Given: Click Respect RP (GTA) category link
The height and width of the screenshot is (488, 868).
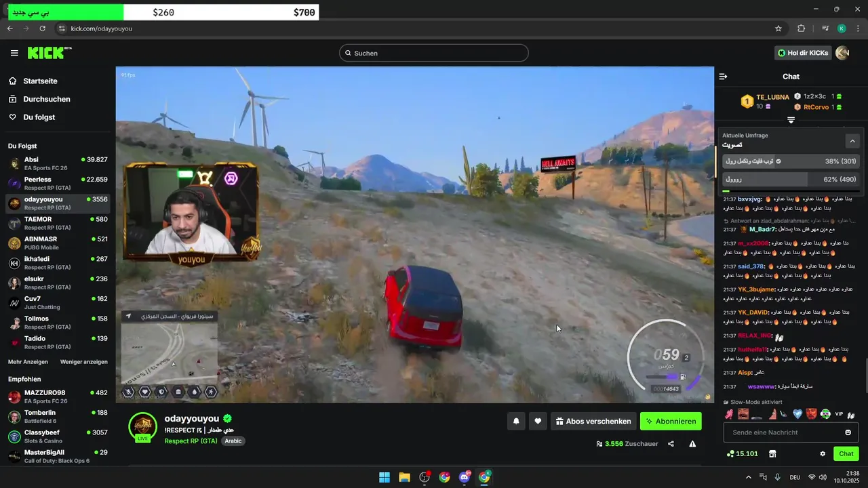Looking at the screenshot, I should tap(191, 441).
